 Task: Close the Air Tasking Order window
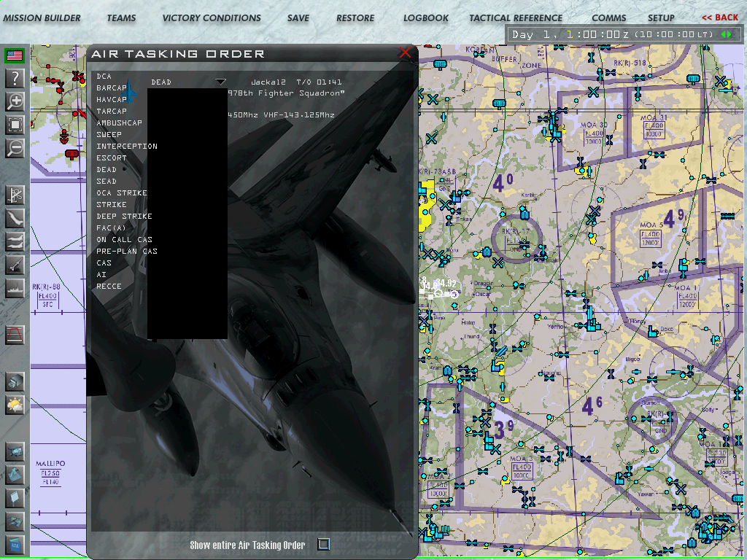pos(405,52)
